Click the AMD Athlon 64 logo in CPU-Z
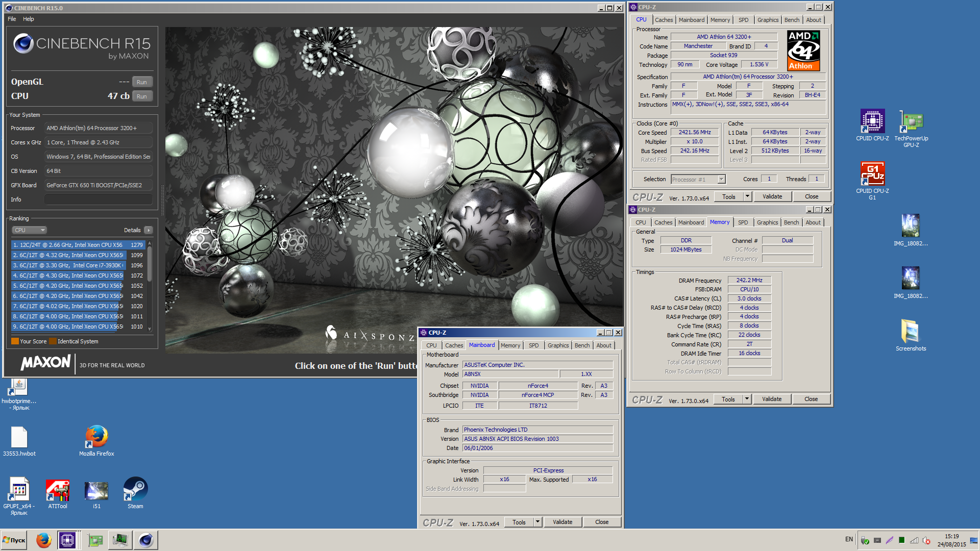Screen dimensions: 980x551 coord(803,50)
